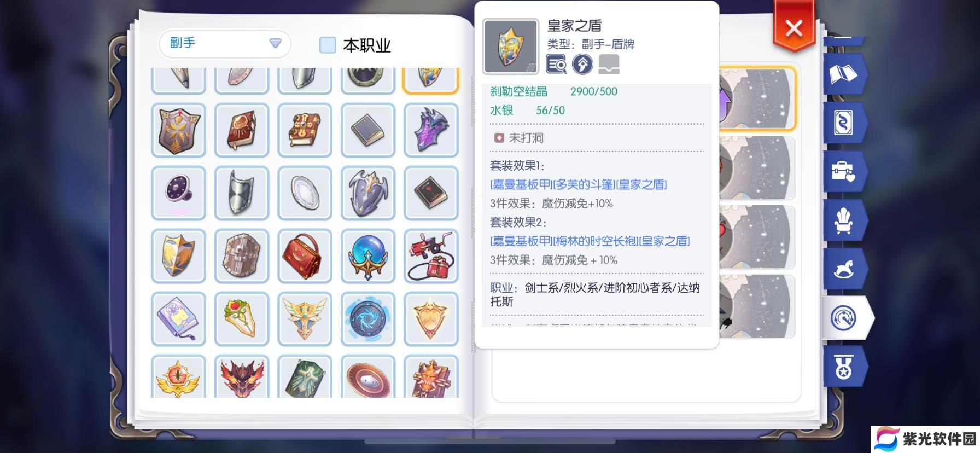Close the book with the red X
The width and height of the screenshot is (980, 453).
(794, 27)
